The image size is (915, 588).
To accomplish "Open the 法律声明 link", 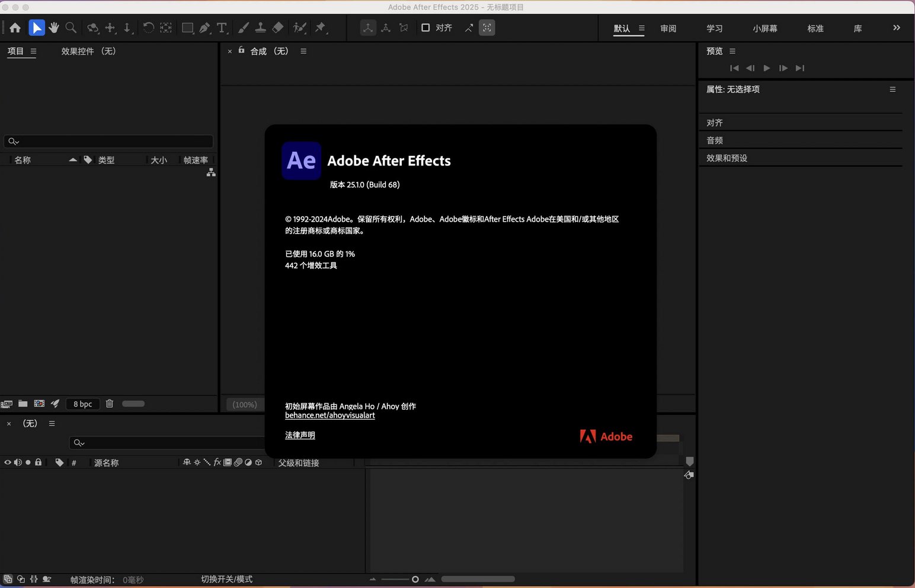I will pos(300,435).
